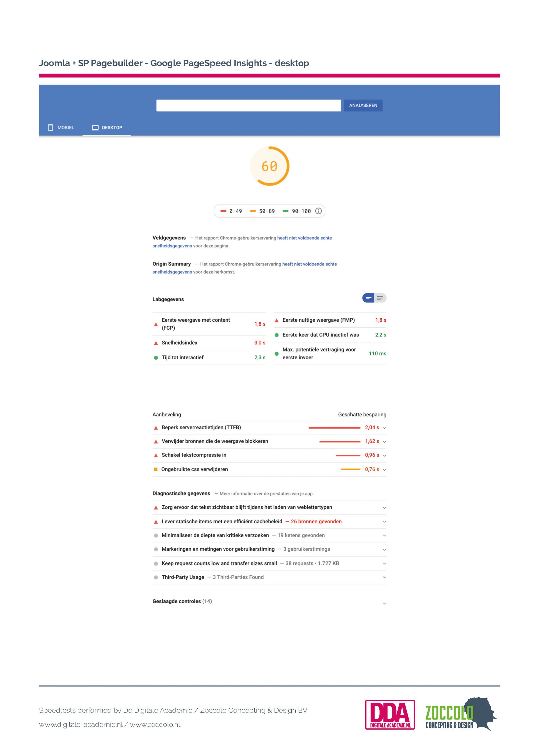Expand Beperk serverreactietijden (TTFB) chevron

click(384, 428)
